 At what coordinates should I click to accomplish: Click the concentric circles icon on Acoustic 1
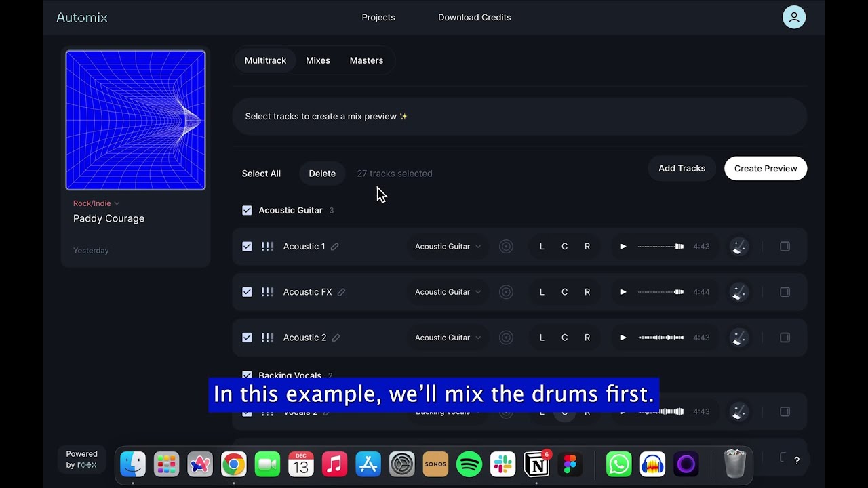[x=506, y=247]
